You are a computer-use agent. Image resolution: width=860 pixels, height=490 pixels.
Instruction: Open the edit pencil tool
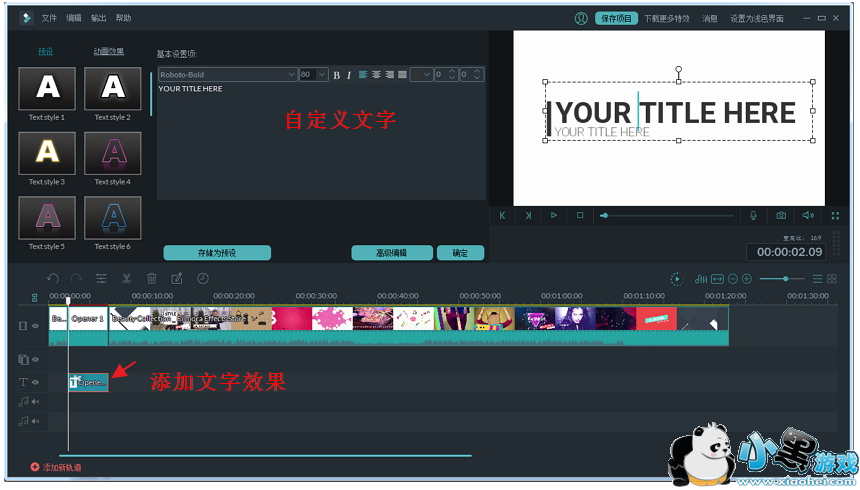pos(177,279)
